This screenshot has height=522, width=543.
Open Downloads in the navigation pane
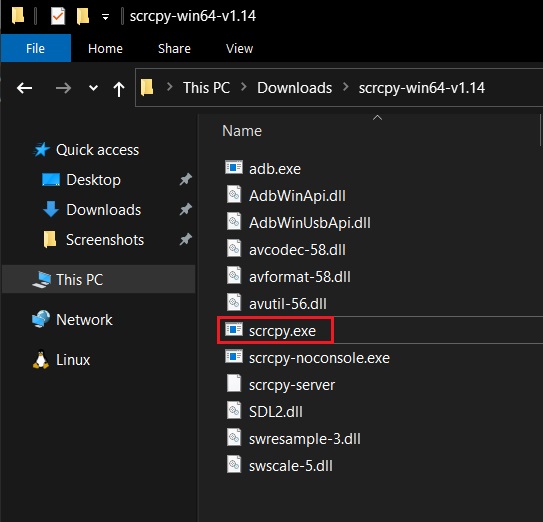104,210
